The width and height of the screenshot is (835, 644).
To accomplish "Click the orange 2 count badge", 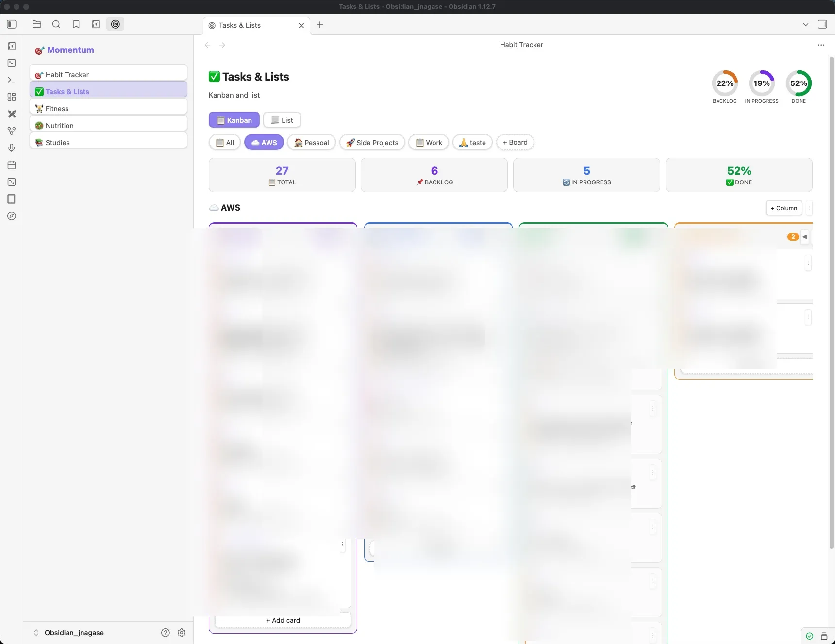I will point(793,237).
